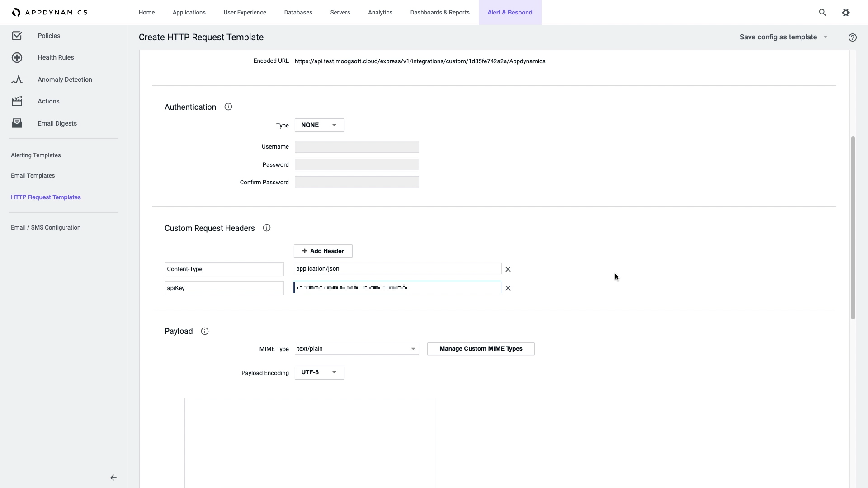Click the Actions clapperboard icon
This screenshot has width=868, height=488.
click(17, 101)
